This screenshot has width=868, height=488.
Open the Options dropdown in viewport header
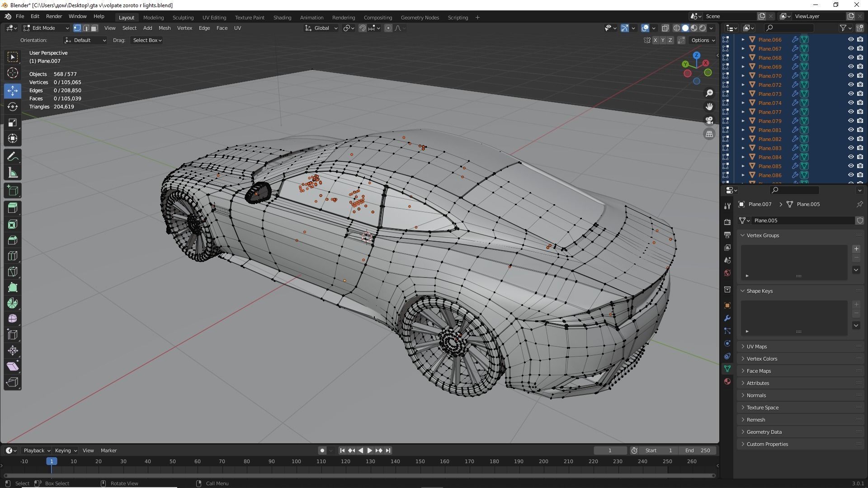pos(703,40)
